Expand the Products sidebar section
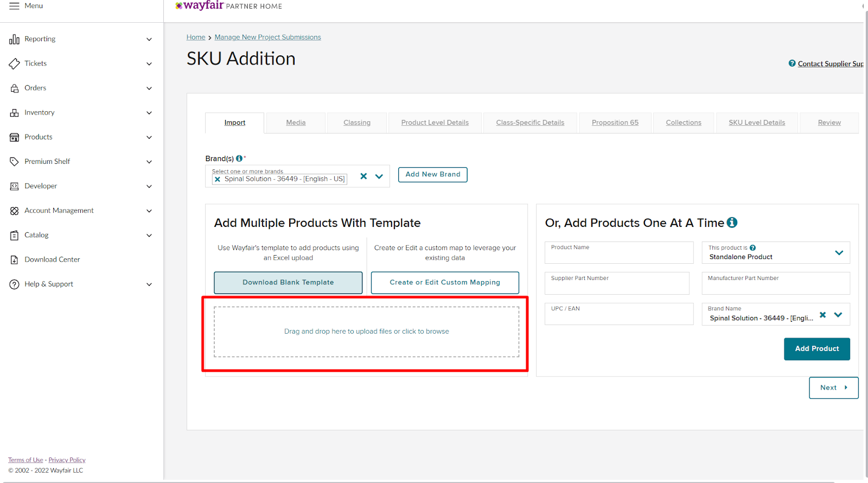This screenshot has height=483, width=868. pos(149,137)
